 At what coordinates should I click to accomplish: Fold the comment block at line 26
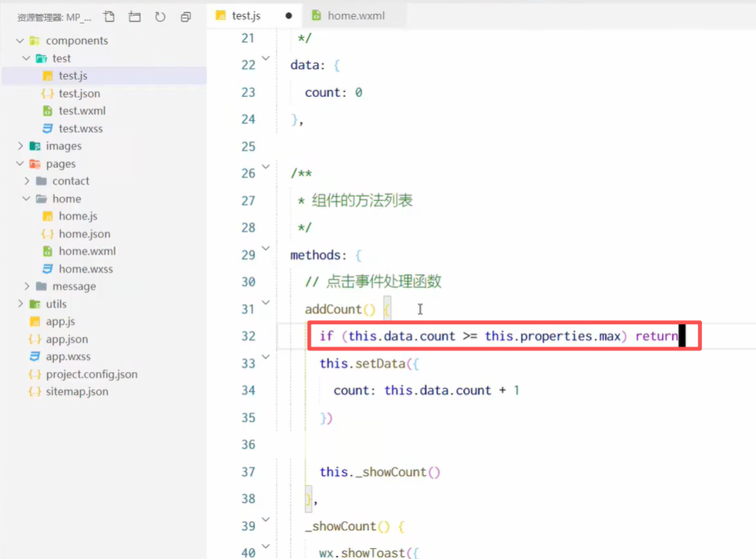[x=266, y=167]
